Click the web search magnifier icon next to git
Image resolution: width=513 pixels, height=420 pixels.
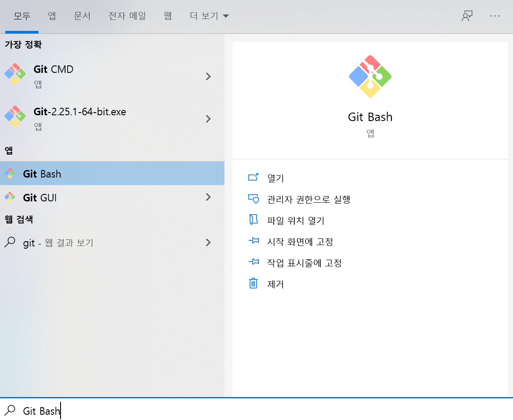(10, 242)
